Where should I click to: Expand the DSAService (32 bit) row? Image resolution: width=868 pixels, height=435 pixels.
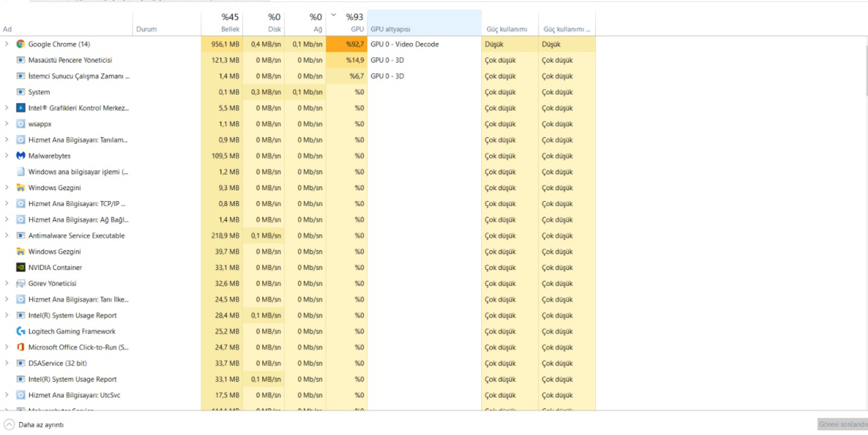(x=7, y=363)
